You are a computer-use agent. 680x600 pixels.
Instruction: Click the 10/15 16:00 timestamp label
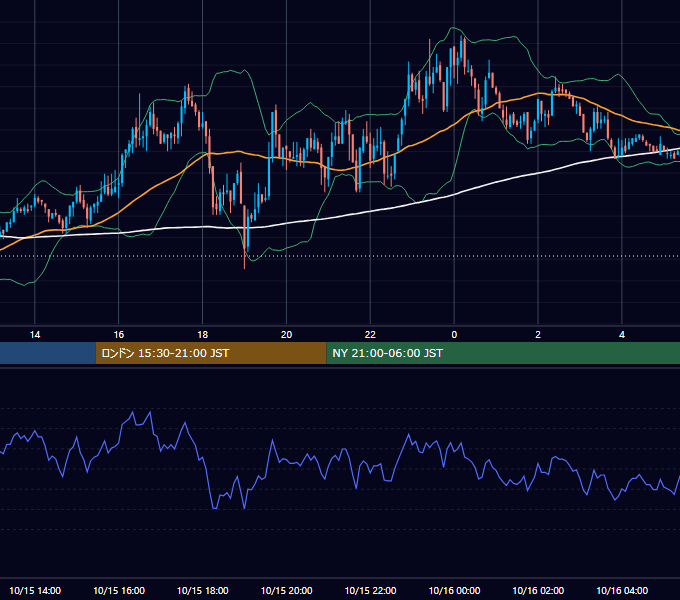pos(119,590)
